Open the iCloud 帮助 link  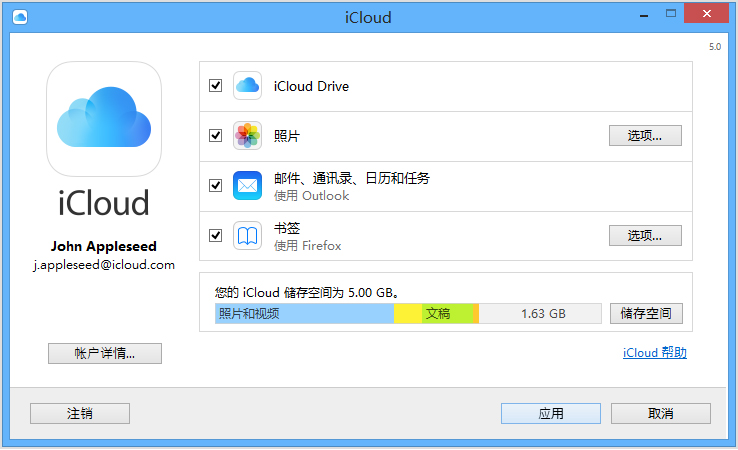pos(654,353)
